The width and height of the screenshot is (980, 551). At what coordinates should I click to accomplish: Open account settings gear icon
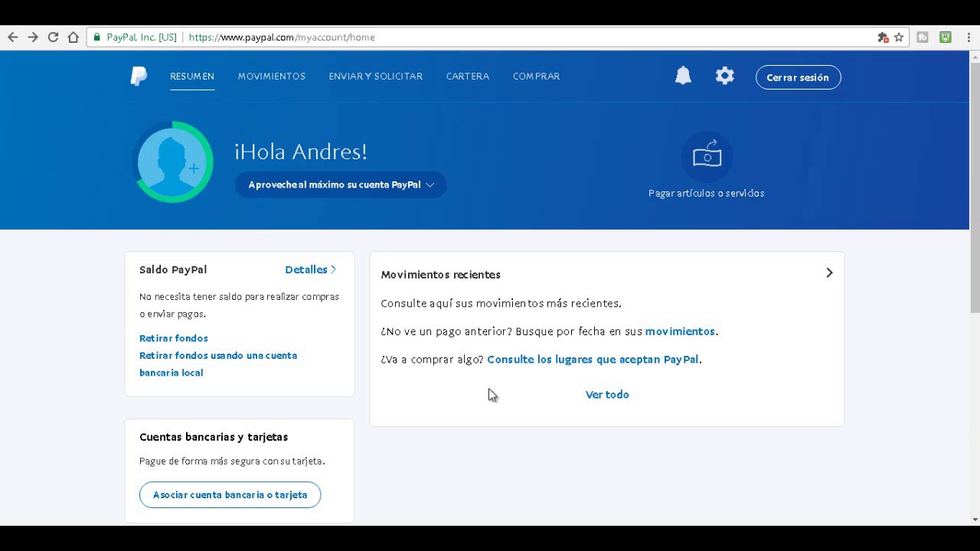click(x=724, y=75)
